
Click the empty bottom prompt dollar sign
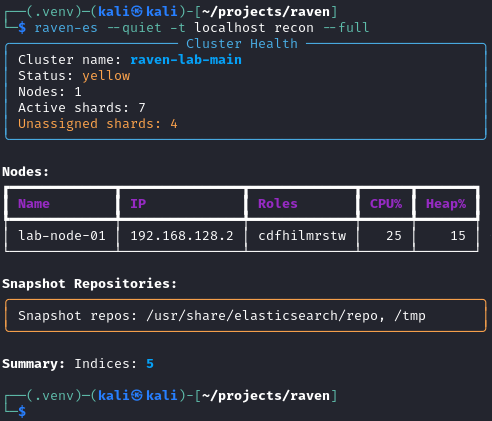point(22,412)
